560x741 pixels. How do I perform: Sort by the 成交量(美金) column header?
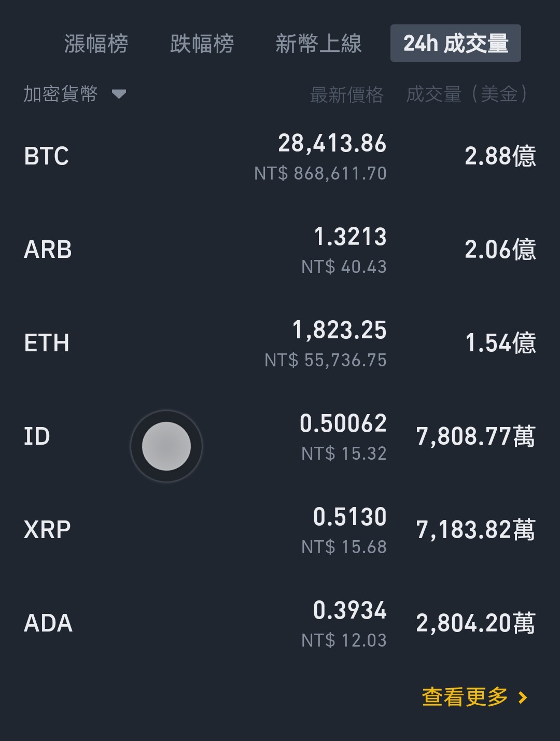point(467,94)
